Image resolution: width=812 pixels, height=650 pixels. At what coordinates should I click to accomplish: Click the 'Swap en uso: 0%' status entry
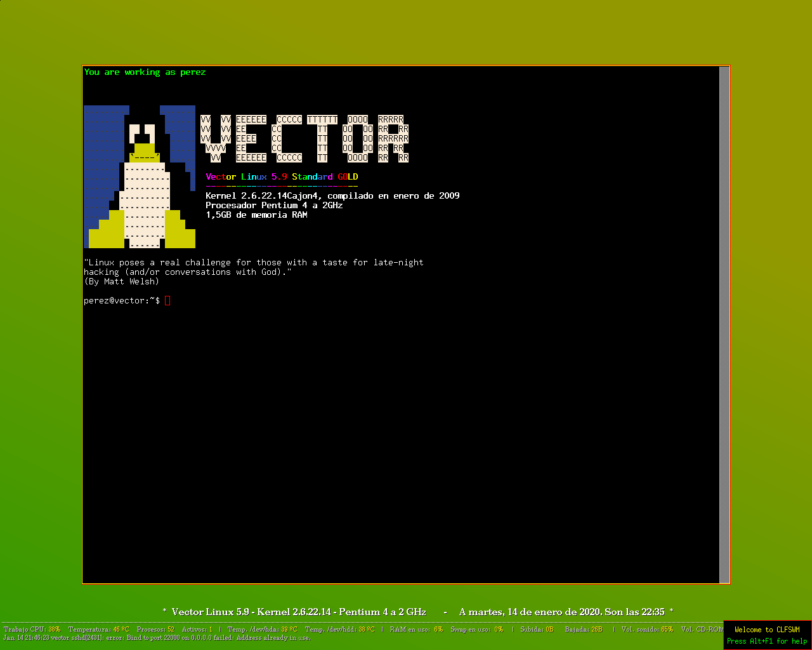[x=477, y=630]
